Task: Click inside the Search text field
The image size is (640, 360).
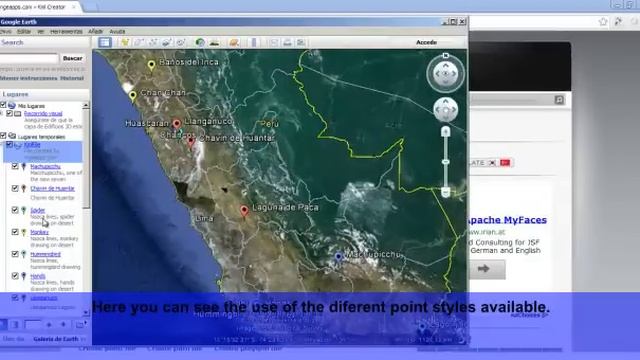Action: coord(29,58)
